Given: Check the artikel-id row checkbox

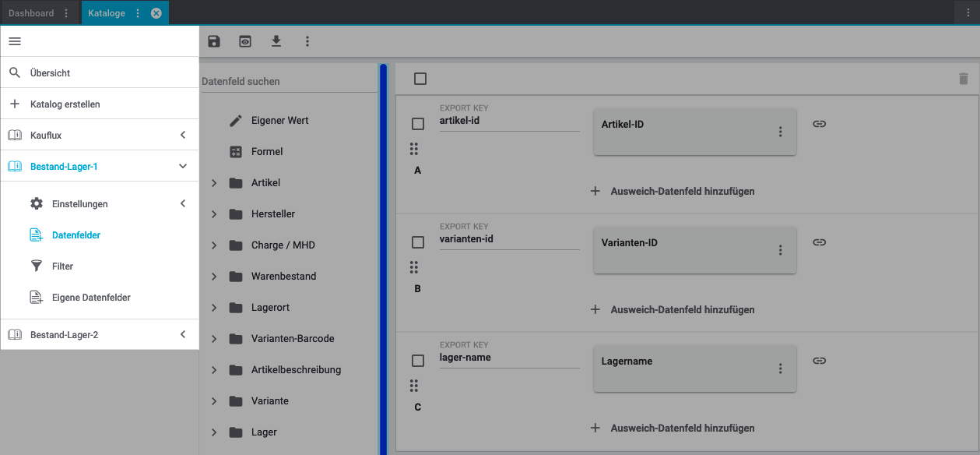Looking at the screenshot, I should (418, 124).
